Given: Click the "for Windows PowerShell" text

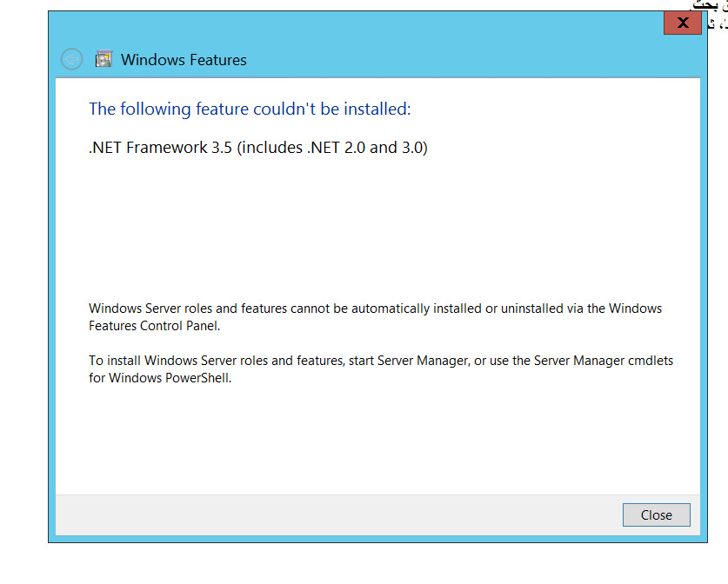Looking at the screenshot, I should point(160,378).
